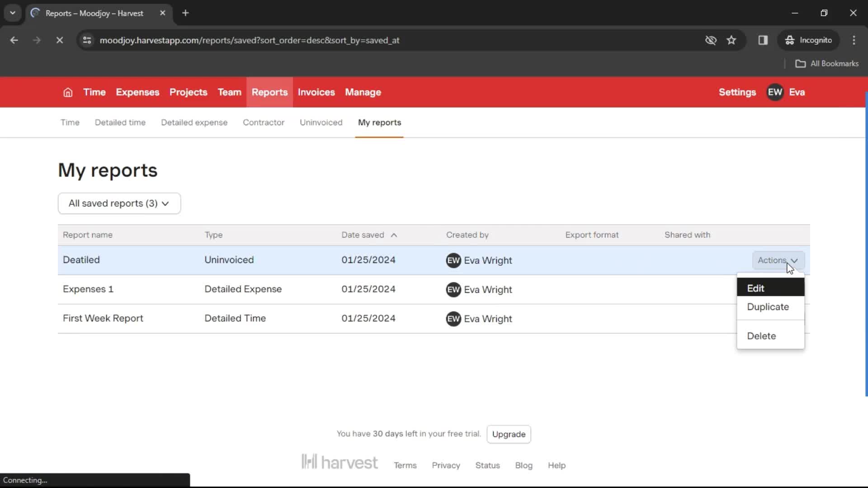Open Settings in header
Image resolution: width=868 pixels, height=488 pixels.
[x=737, y=92]
